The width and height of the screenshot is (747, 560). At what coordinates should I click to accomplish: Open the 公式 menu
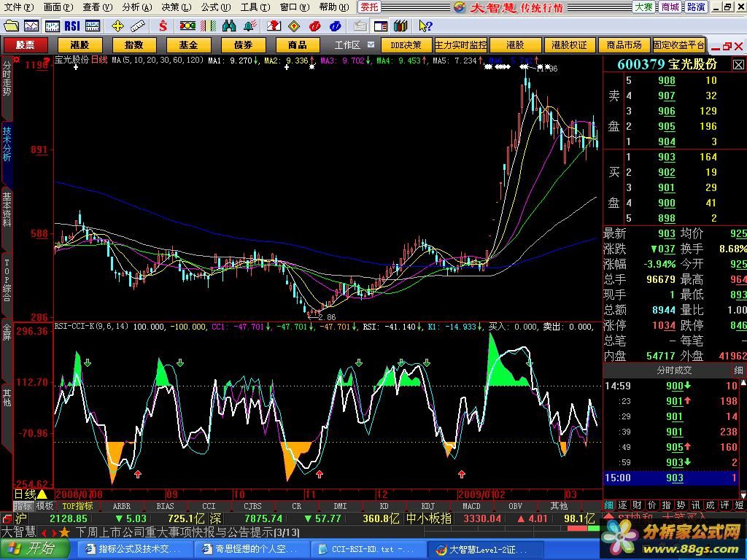coord(215,7)
